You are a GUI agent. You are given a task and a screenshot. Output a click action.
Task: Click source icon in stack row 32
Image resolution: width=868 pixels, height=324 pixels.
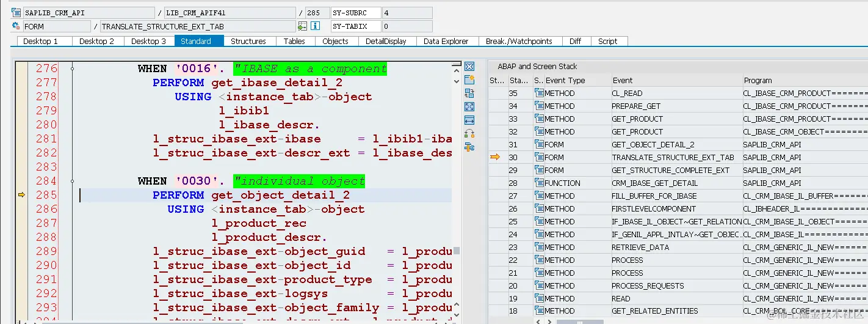538,132
